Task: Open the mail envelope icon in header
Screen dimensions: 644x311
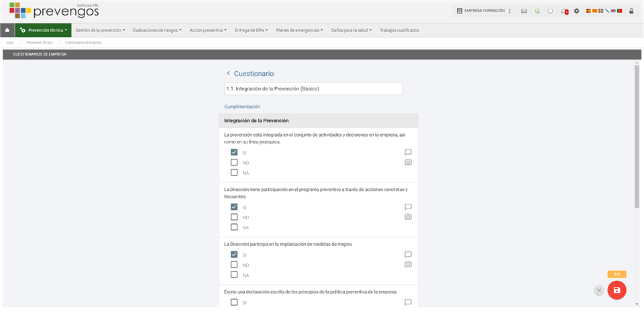Action: click(525, 11)
